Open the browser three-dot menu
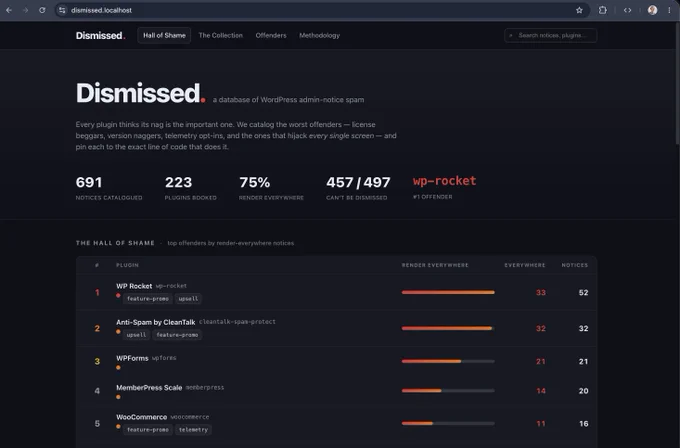Screen dimensions: 680x448 click(x=669, y=10)
